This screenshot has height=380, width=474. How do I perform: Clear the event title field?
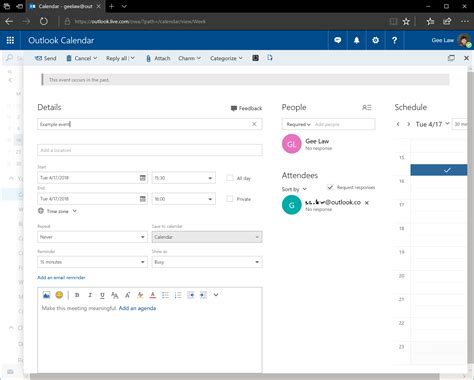pos(254,124)
